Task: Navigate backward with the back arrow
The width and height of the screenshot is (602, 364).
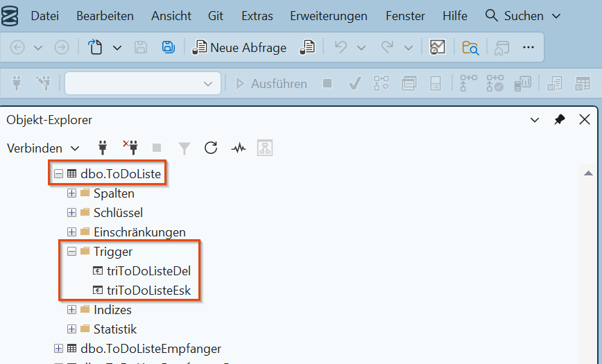Action: pos(17,48)
